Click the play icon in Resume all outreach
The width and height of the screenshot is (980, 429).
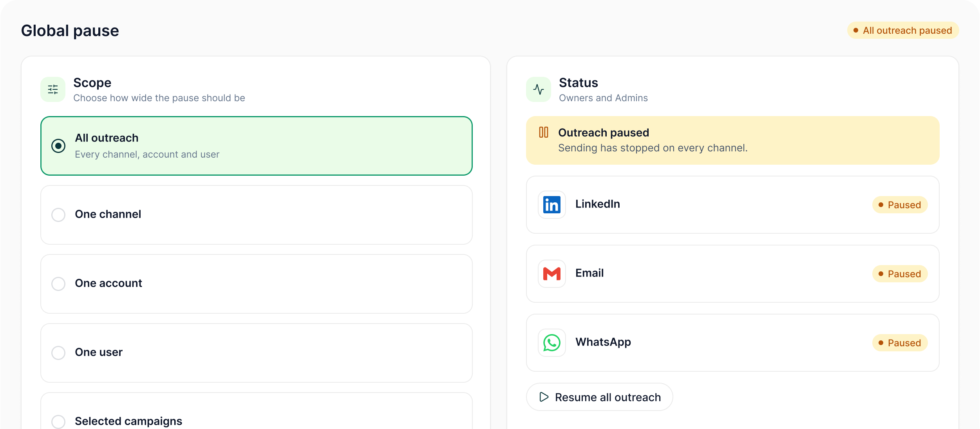coord(544,397)
